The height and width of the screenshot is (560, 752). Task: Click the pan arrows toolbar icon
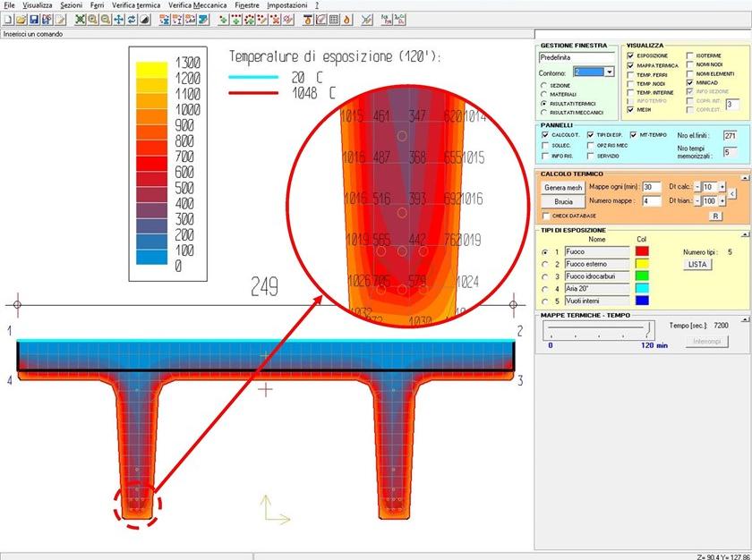118,19
